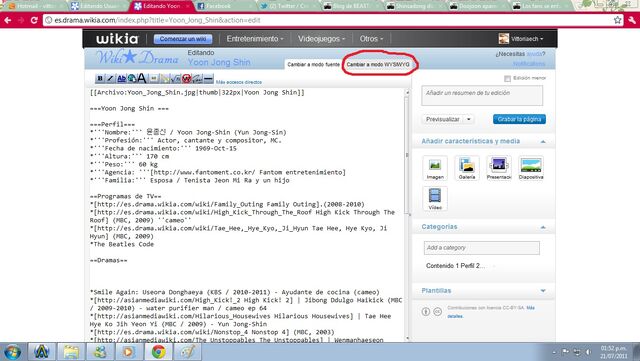Image resolution: width=640 pixels, height=361 pixels.
Task: Open Entretenimiento dropdown menu
Action: [255, 39]
